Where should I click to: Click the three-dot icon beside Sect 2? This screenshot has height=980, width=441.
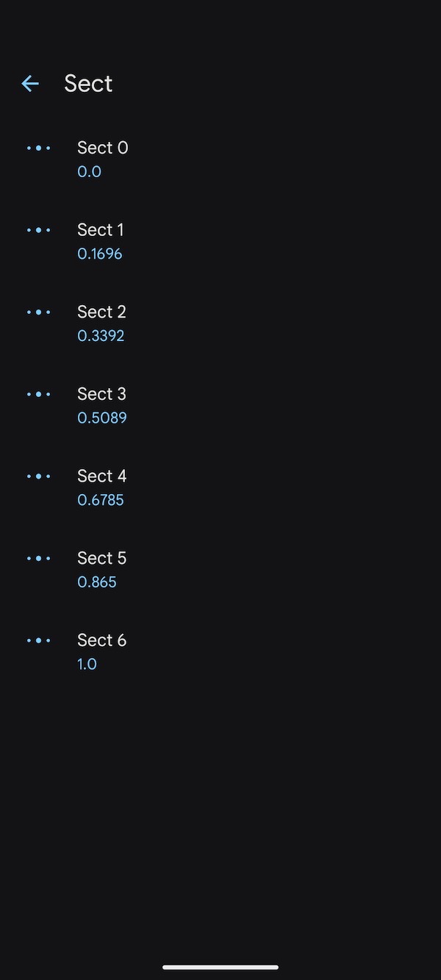(x=38, y=312)
